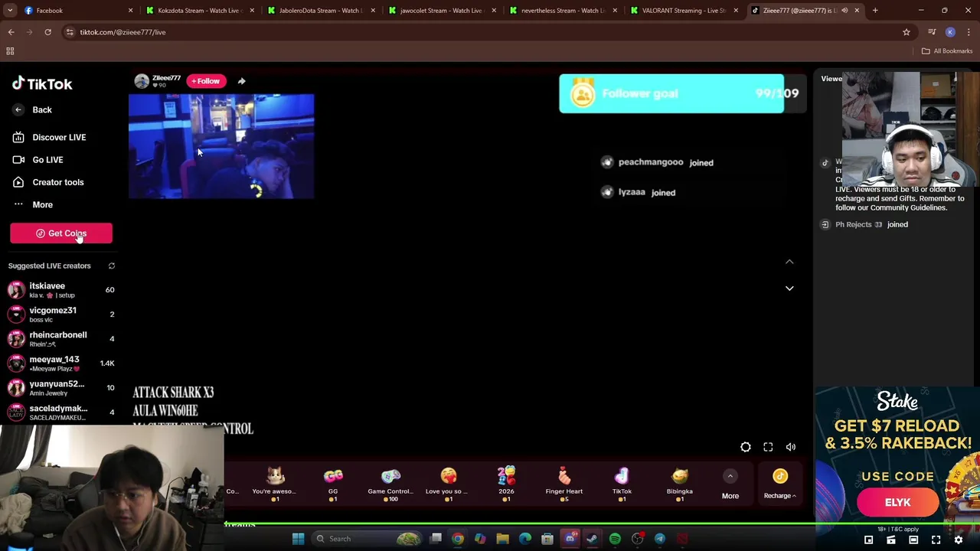The width and height of the screenshot is (980, 551).
Task: Go to next live with down chevron
Action: click(x=789, y=289)
